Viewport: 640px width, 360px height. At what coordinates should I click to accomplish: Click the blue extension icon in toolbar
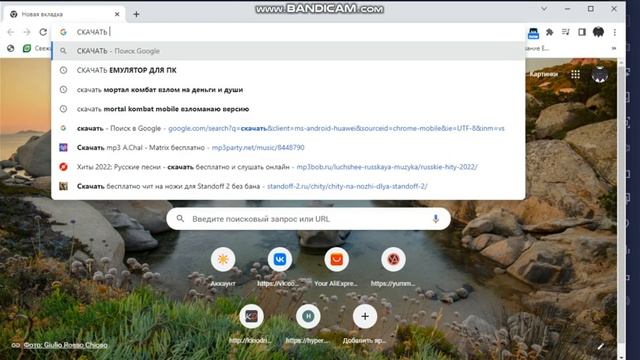point(533,33)
